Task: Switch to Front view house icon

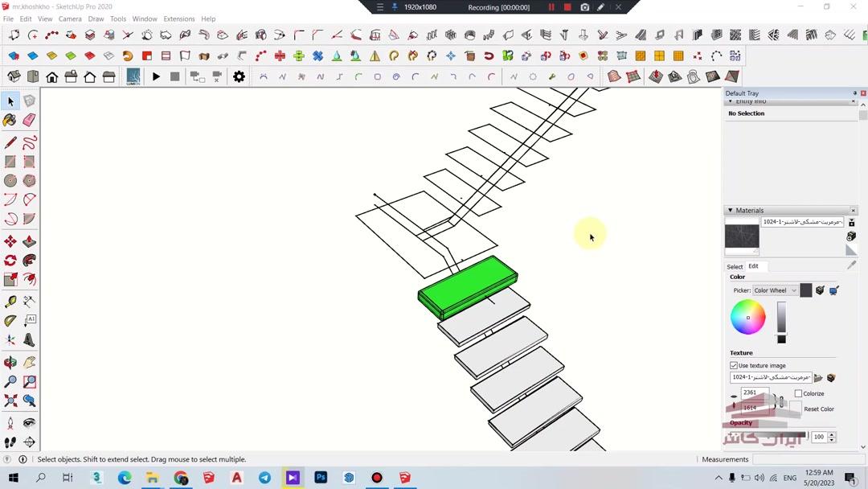Action: point(52,76)
